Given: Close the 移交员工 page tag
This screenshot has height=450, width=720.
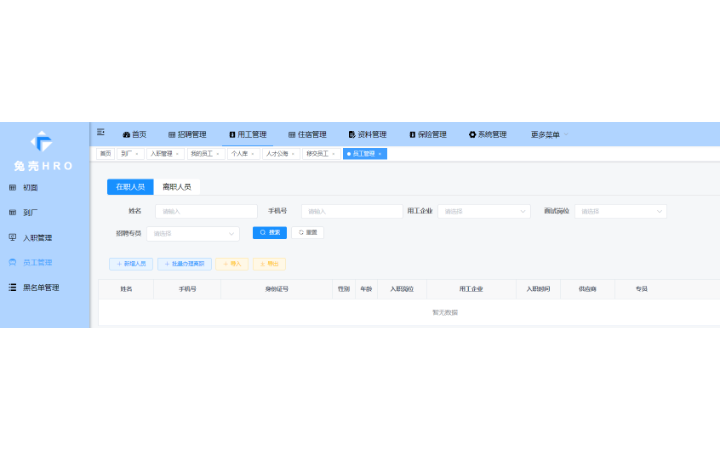Looking at the screenshot, I should pos(333,154).
